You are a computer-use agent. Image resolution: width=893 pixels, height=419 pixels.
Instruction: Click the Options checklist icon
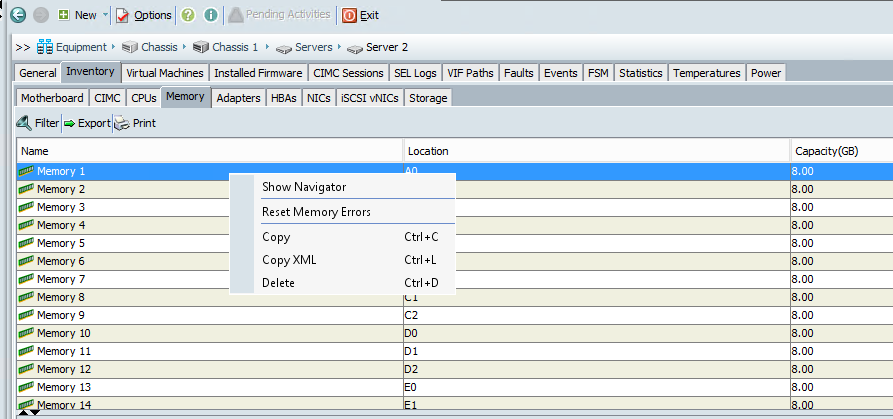pos(123,15)
